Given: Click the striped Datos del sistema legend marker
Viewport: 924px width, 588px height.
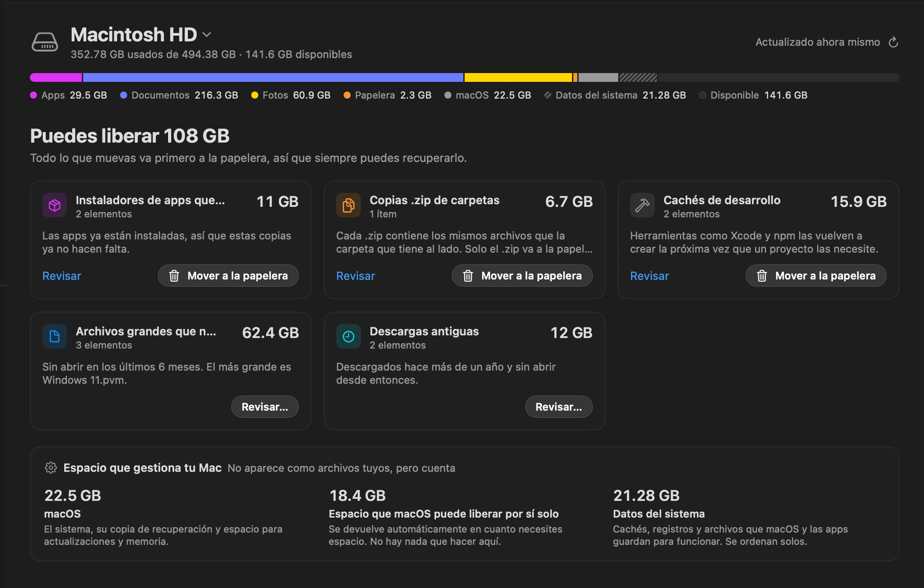Looking at the screenshot, I should pos(548,95).
